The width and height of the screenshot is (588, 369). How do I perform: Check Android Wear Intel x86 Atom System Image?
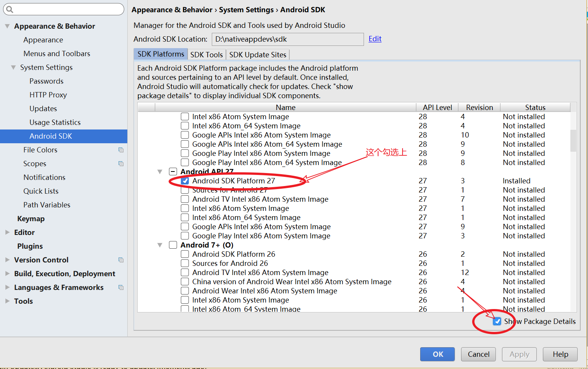185,291
